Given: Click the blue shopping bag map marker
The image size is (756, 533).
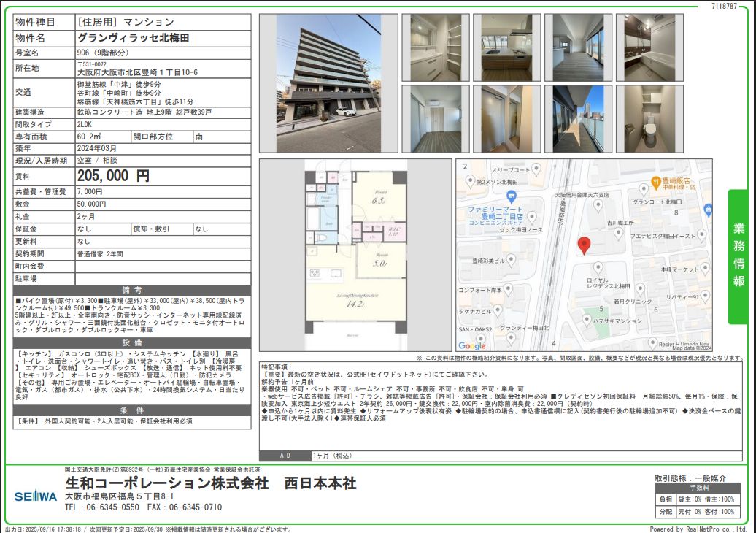Looking at the screenshot, I should (x=709, y=209).
